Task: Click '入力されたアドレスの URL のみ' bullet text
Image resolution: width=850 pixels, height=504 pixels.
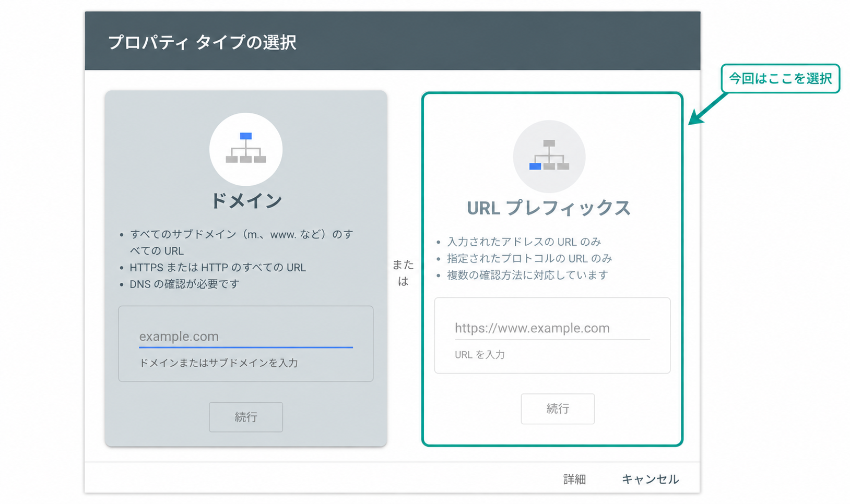Action: (524, 242)
